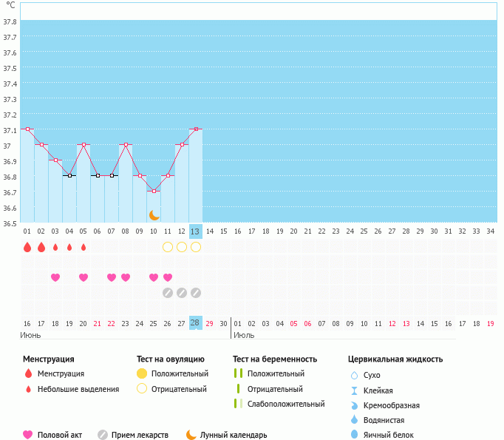Click the Июль month label

[x=244, y=335]
